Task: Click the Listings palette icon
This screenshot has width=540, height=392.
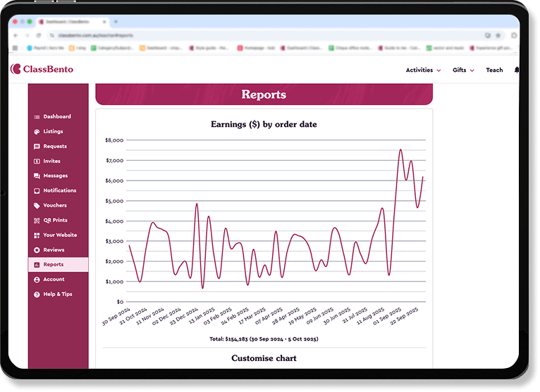Action: tap(37, 132)
